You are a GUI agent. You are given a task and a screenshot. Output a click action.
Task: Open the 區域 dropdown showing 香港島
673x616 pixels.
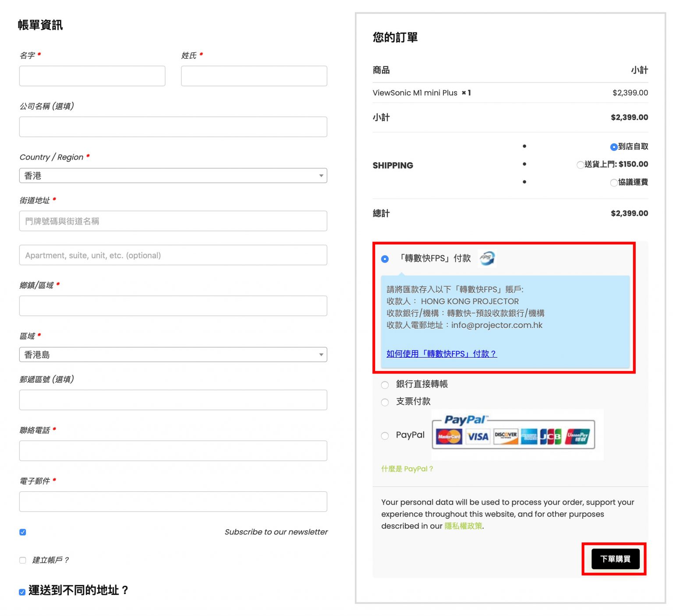(x=173, y=354)
